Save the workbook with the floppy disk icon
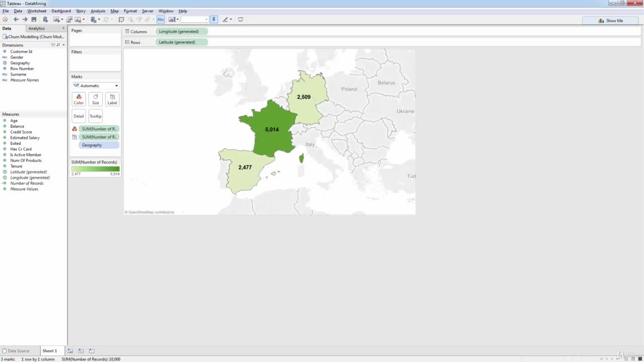644x362 pixels. (x=34, y=20)
